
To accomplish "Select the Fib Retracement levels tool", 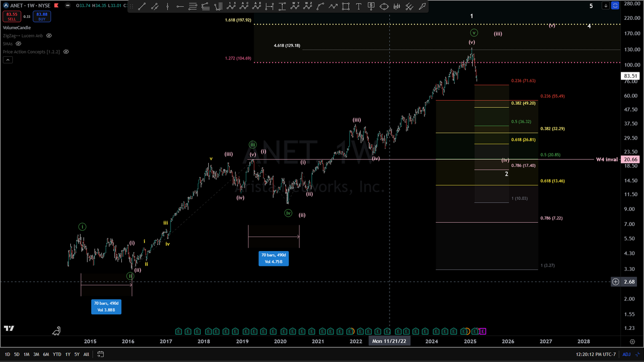I will click(x=193, y=6).
